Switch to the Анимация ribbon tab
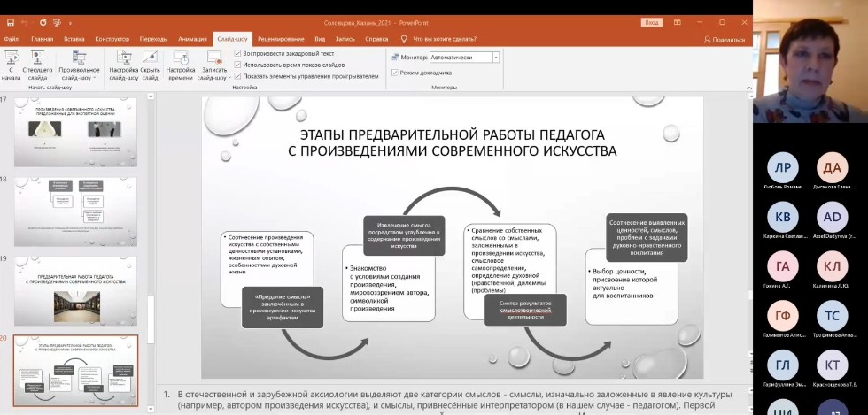The image size is (868, 415). pos(191,39)
